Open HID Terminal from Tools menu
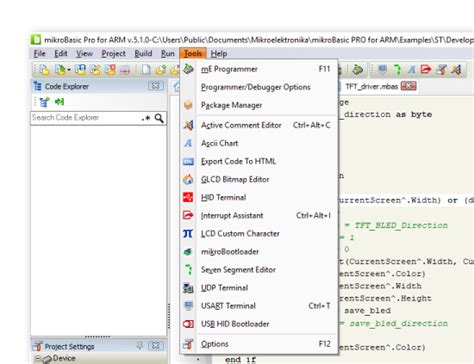 (x=259, y=197)
